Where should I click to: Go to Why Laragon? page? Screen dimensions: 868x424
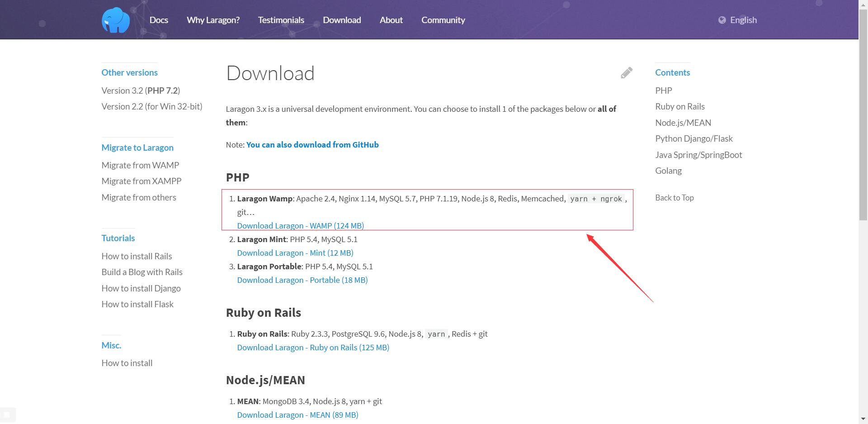click(213, 20)
